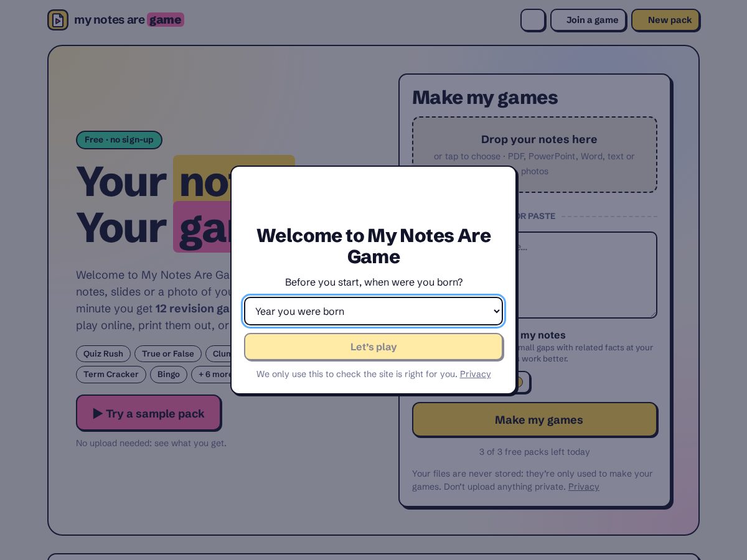Open the Year you were born dropdown

pos(374,311)
